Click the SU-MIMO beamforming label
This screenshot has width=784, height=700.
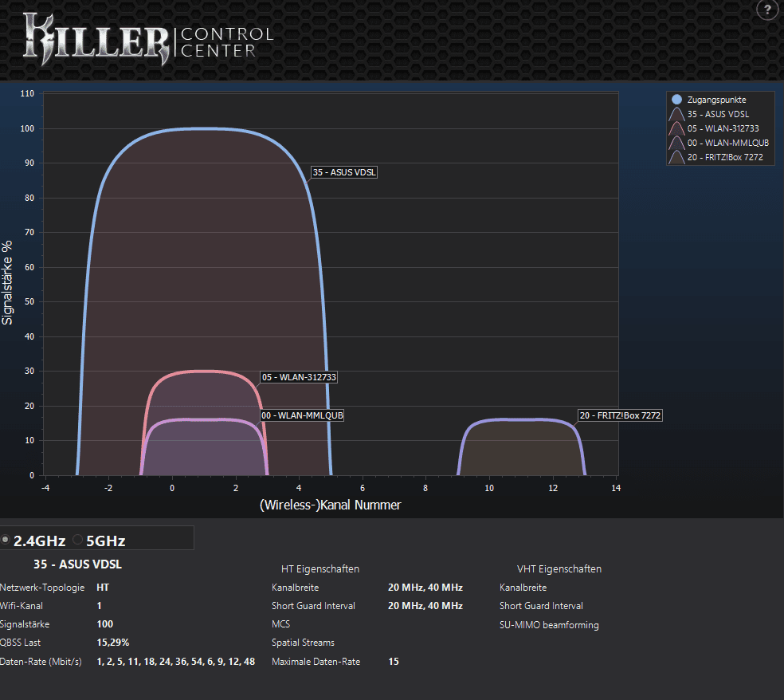point(549,625)
